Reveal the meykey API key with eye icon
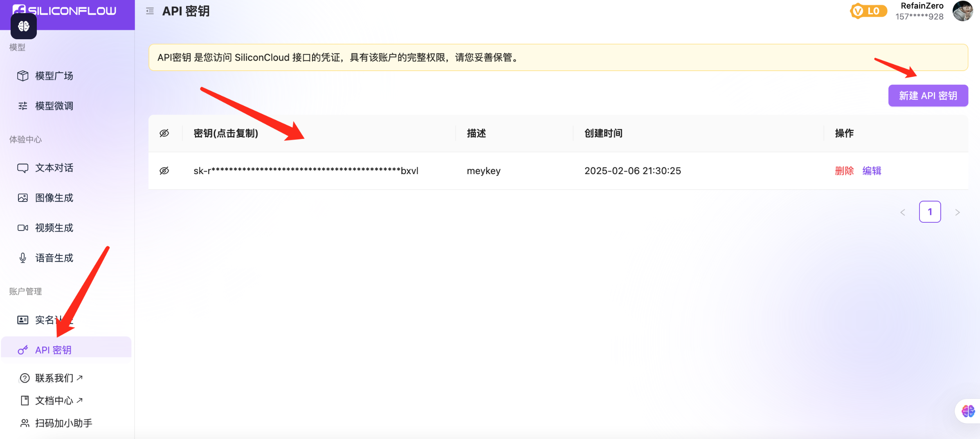980x439 pixels. point(164,171)
